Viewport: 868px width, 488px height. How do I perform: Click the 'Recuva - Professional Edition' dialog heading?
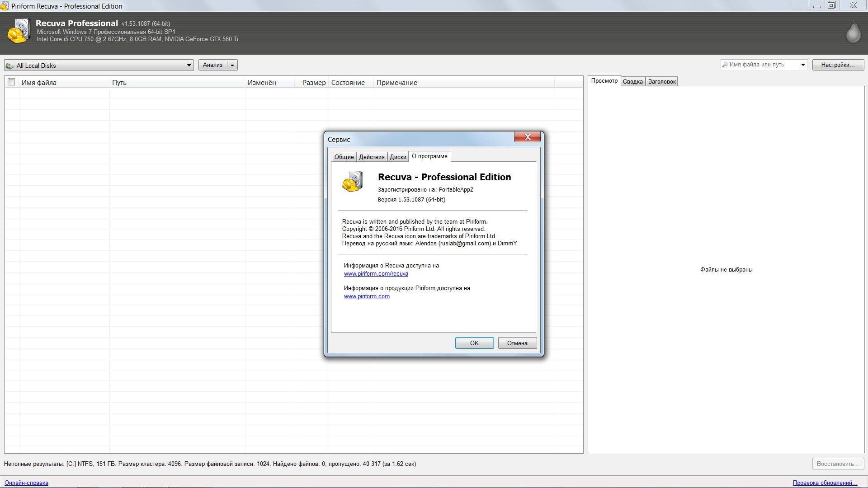(x=444, y=177)
